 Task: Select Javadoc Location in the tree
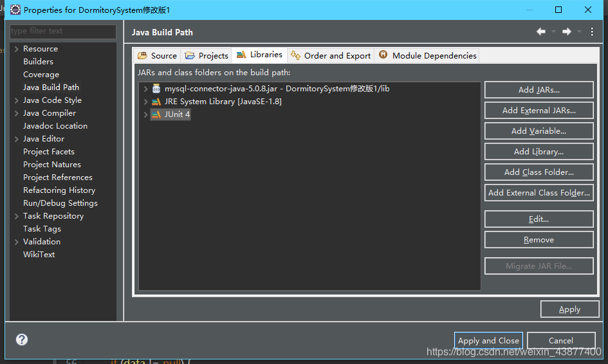(55, 126)
